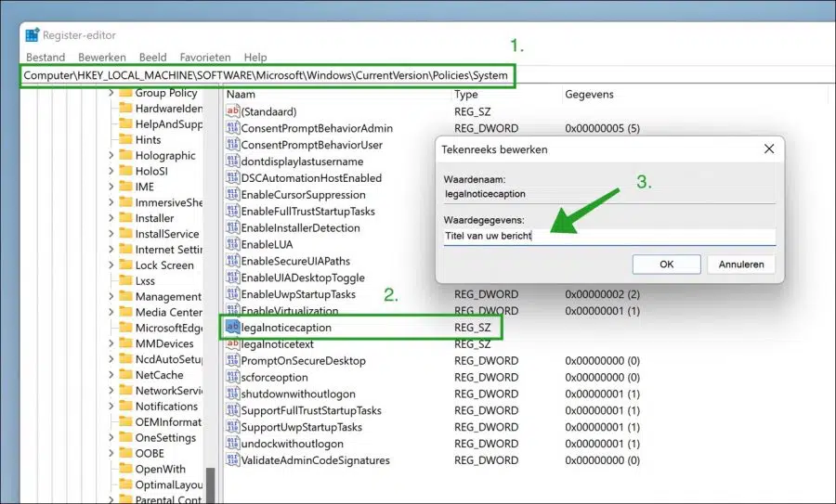Open the Bestand menu
The height and width of the screenshot is (504, 836).
tap(46, 57)
